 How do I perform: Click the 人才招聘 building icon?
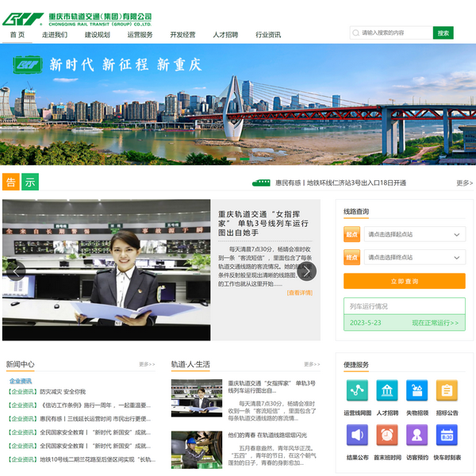click(x=387, y=390)
